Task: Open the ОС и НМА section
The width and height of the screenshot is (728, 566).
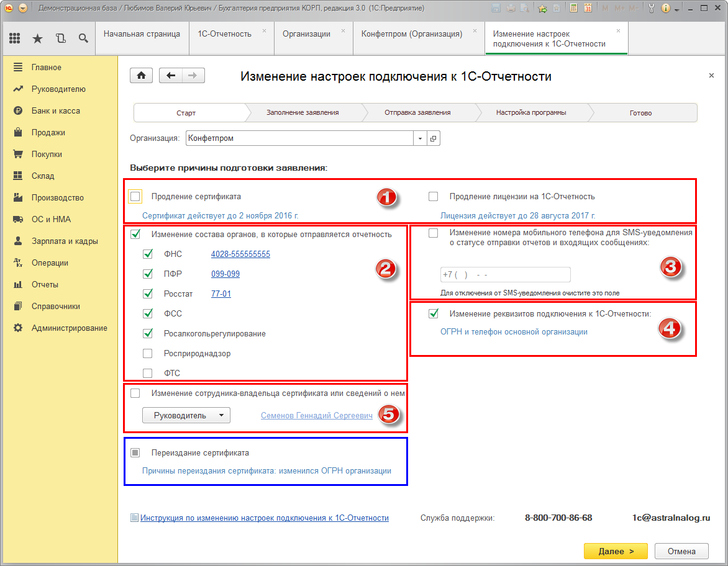Action: point(42,220)
